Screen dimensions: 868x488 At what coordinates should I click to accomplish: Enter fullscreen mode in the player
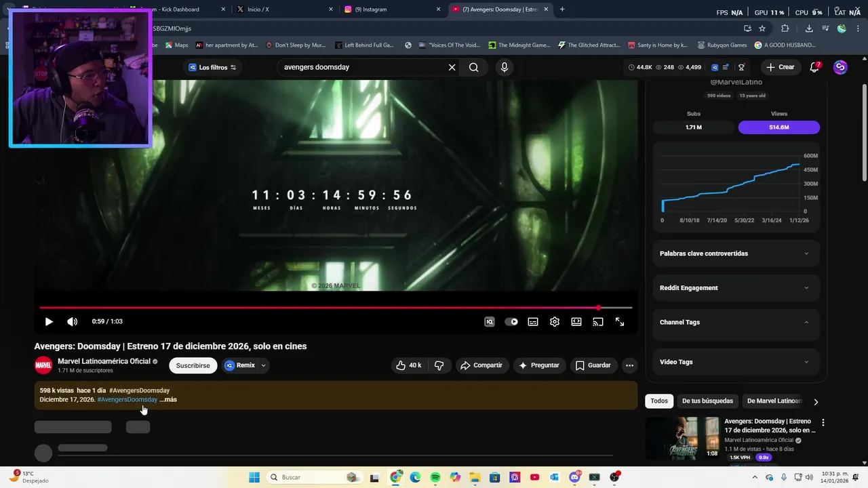pos(620,322)
